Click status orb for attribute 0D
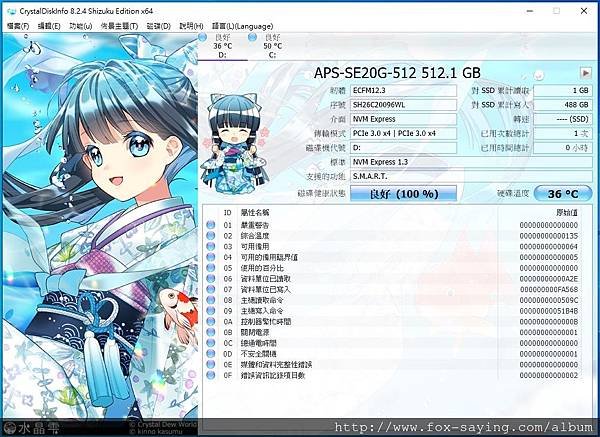Screen dimensions: 600x437 [x=210, y=354]
